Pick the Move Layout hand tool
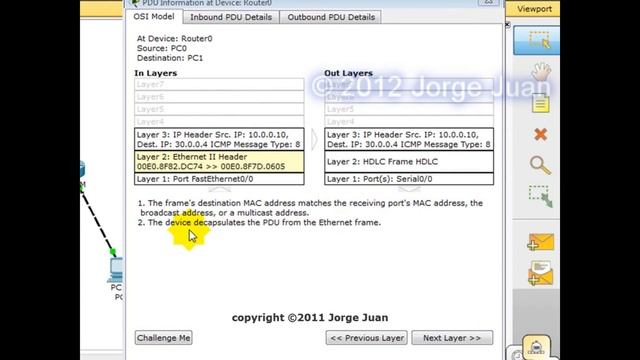This screenshot has width=640, height=360. (x=541, y=71)
